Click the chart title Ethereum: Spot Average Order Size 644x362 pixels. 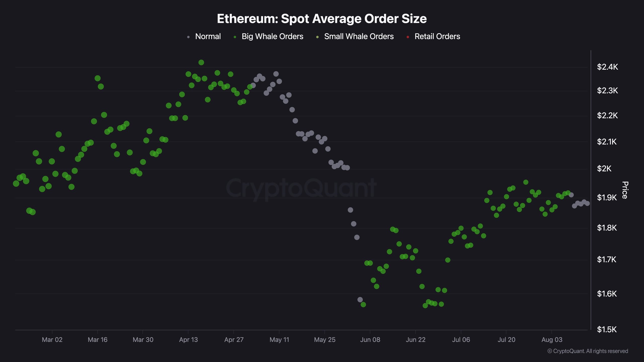coord(322,19)
